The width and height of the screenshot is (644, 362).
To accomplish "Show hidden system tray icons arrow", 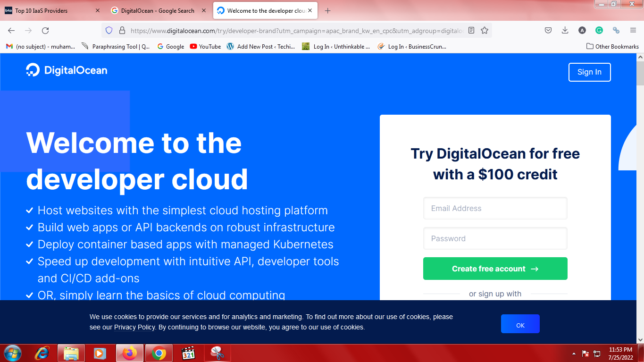I will [574, 353].
